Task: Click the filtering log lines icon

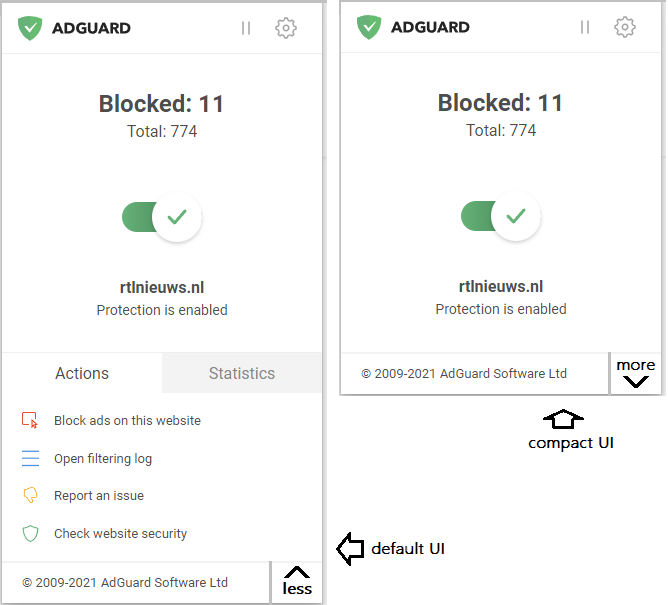Action: (x=30, y=459)
